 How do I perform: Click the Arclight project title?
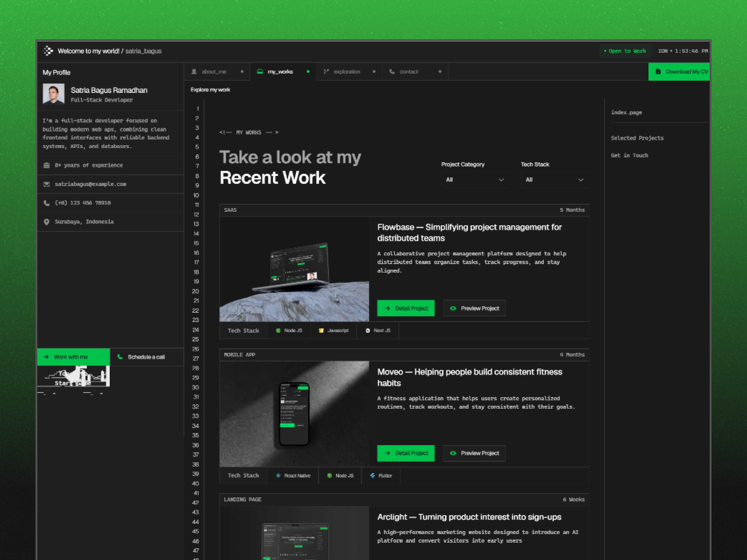469,517
